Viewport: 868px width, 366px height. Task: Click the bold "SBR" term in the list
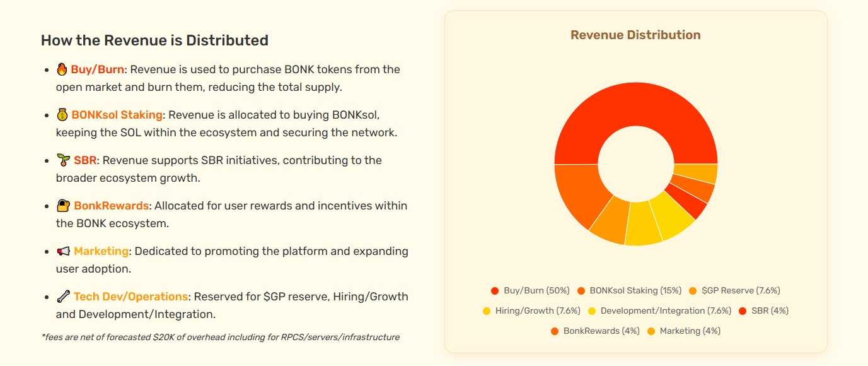point(85,160)
